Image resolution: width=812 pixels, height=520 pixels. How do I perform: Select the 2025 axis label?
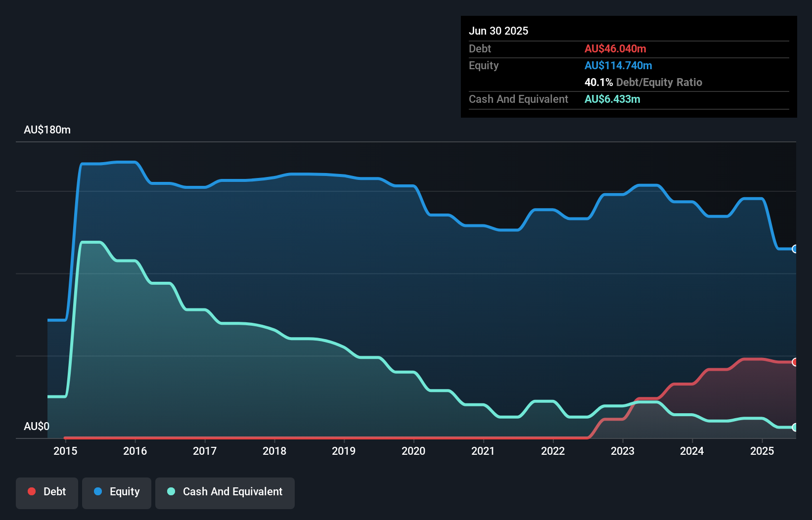tap(762, 451)
